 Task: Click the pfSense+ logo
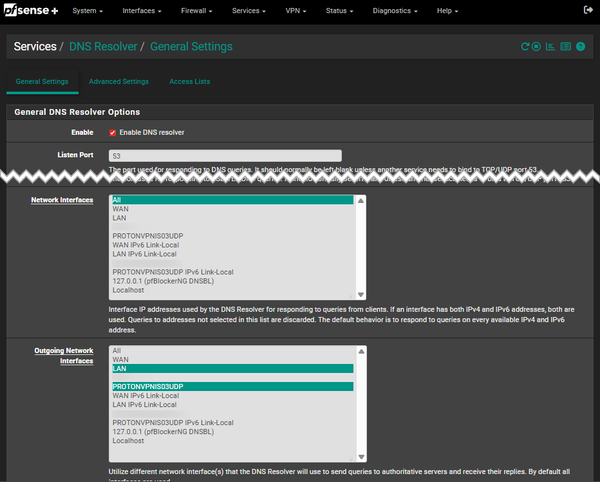click(31, 10)
